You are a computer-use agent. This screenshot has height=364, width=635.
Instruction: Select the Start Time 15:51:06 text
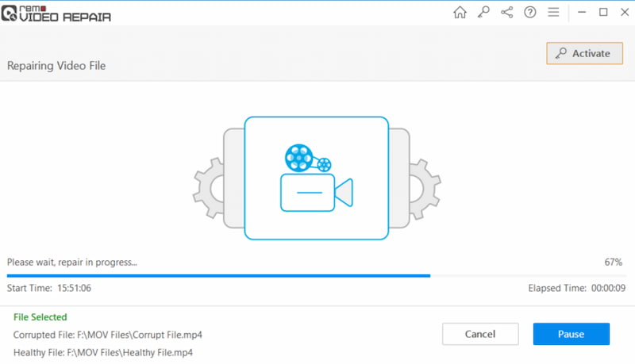click(49, 288)
